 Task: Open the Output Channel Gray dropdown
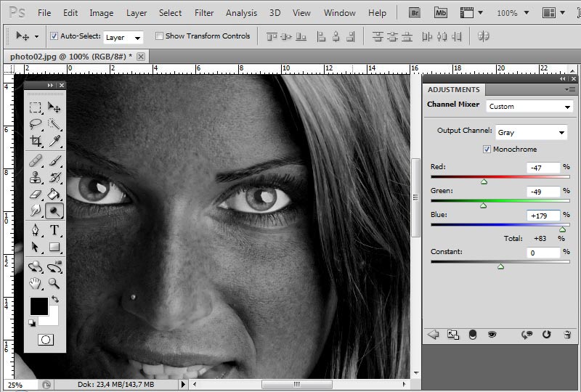click(x=531, y=133)
